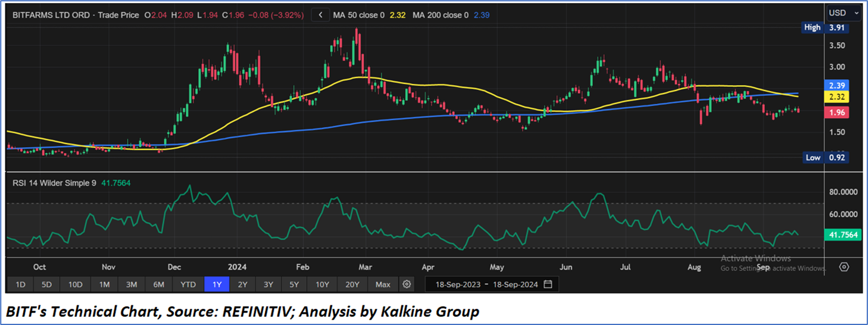Select MA 200 close 0 legend
This screenshot has width=868, height=325.
[442, 15]
